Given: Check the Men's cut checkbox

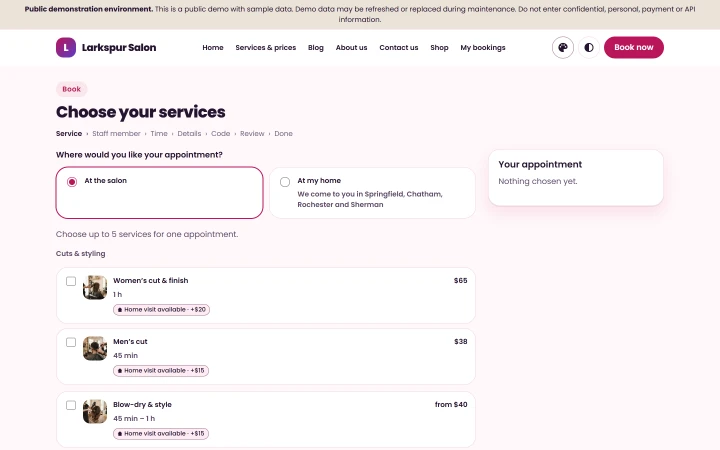Looking at the screenshot, I should coord(71,342).
